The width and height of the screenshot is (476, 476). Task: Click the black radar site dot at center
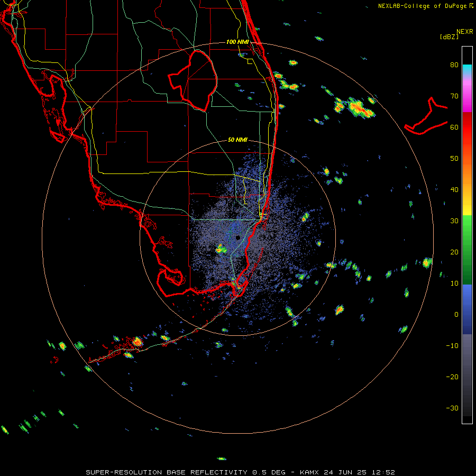(237, 237)
